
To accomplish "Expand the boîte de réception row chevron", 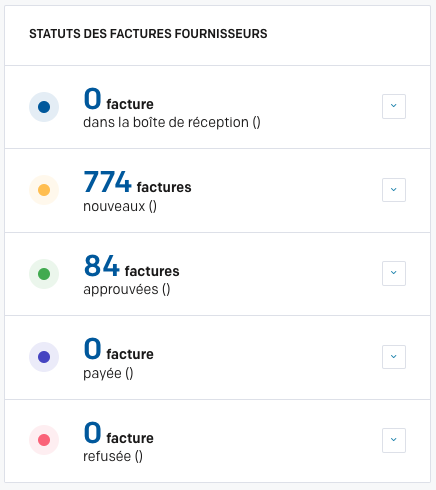I will 394,106.
